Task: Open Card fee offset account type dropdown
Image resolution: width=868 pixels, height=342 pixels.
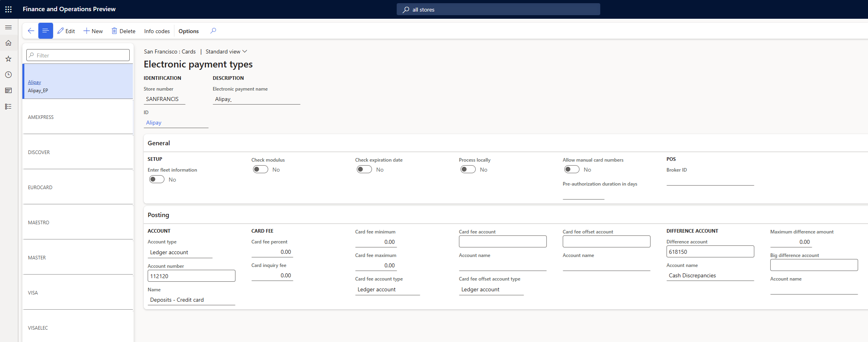Action: pos(491,290)
